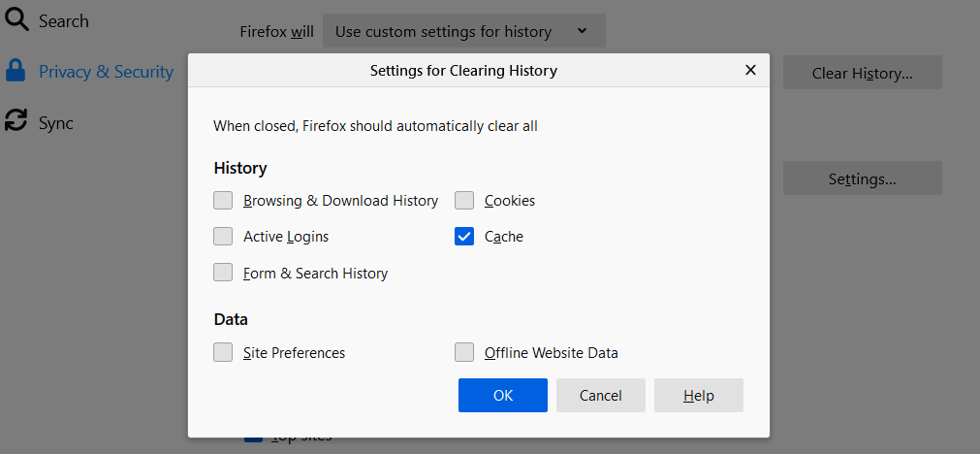Select the Search settings category

[64, 20]
